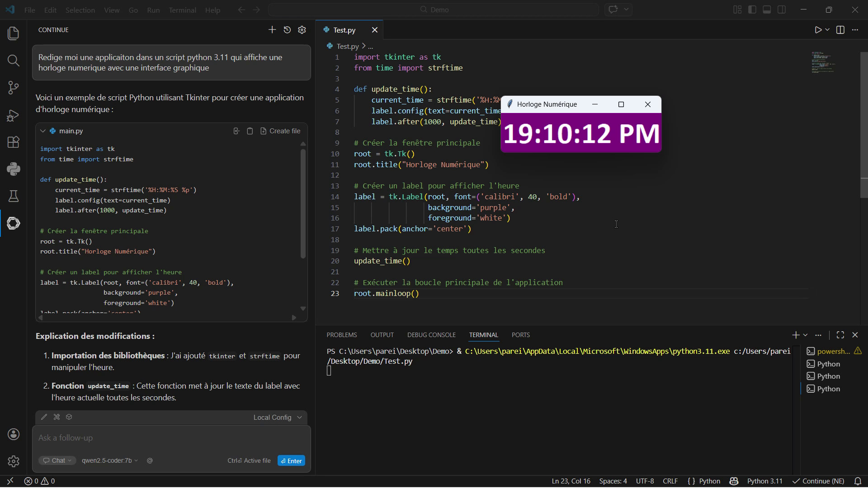
Task: Open the Testing flask icon view
Action: tap(14, 196)
